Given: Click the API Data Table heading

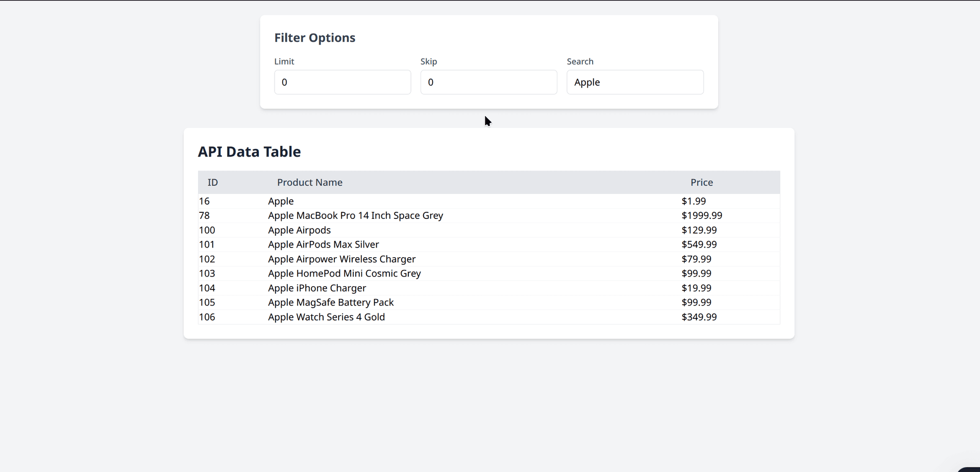Looking at the screenshot, I should click(x=250, y=152).
